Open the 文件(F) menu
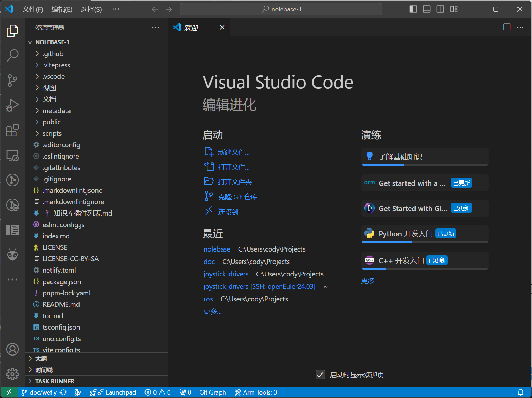The width and height of the screenshot is (532, 398). point(32,9)
